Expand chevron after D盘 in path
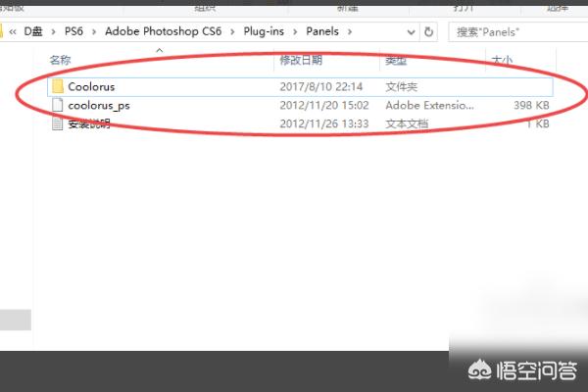The width and height of the screenshot is (588, 392). click(54, 32)
